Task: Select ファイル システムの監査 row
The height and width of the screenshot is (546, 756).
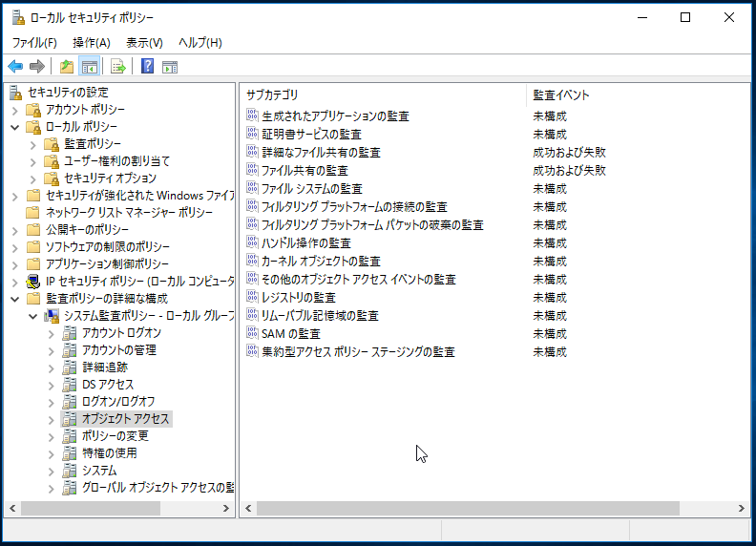Action: pos(312,189)
